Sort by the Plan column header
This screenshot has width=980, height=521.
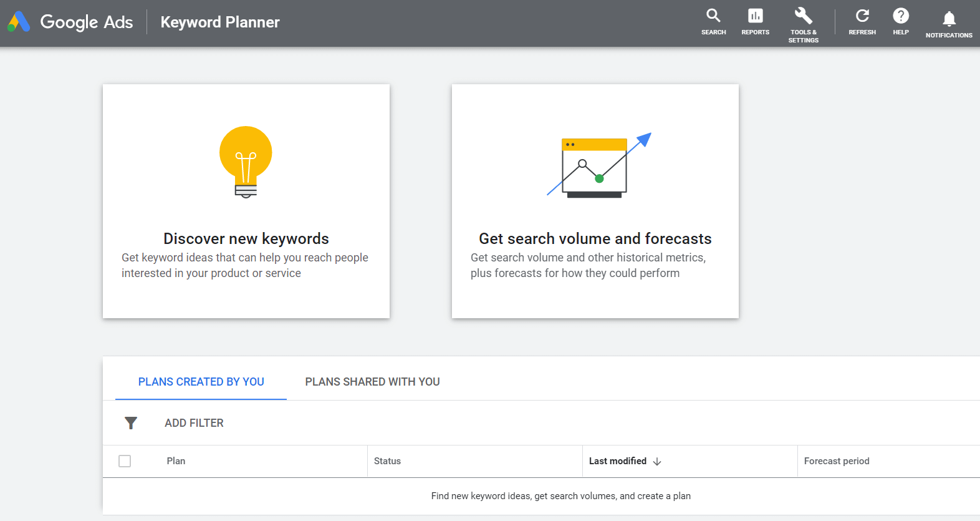pyautogui.click(x=176, y=461)
